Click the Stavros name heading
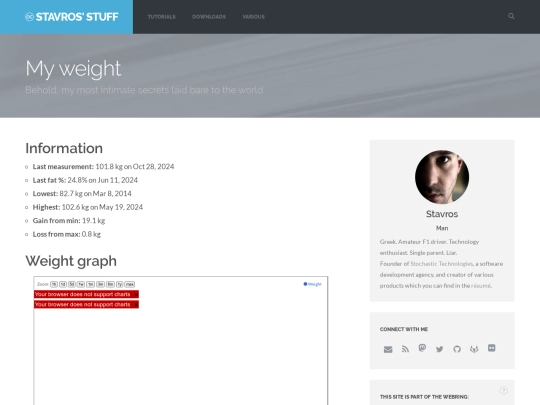Image resolution: width=540 pixels, height=405 pixels. click(442, 214)
